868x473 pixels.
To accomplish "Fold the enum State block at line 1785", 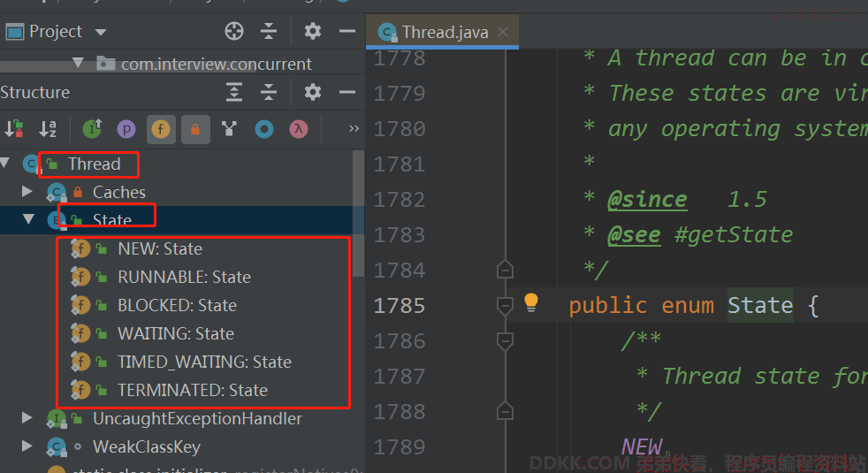I will (x=505, y=305).
